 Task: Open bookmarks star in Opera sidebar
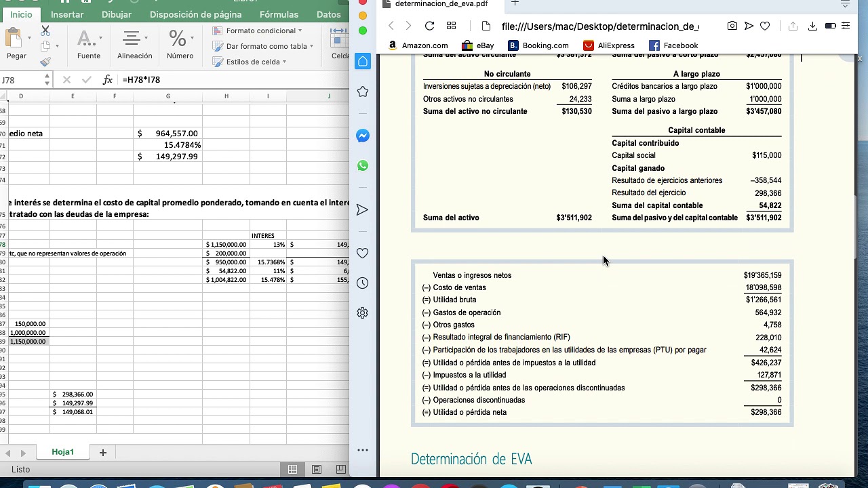point(363,91)
